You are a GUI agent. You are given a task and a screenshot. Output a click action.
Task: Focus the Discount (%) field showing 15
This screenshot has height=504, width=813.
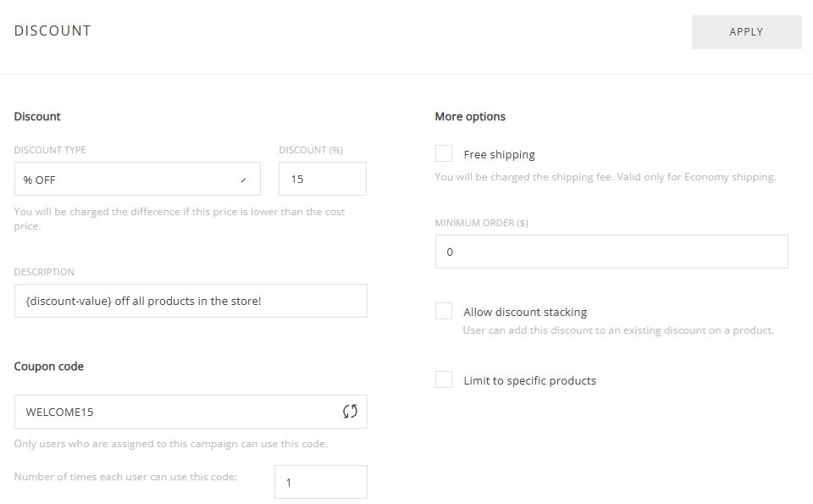point(322,180)
